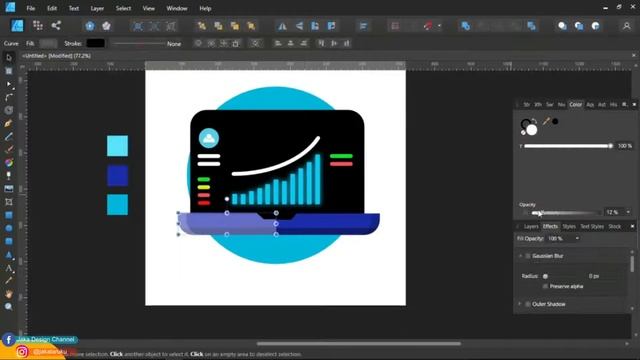Select the Place Image tool
Viewport: 640px width, 360px height.
coord(9,189)
